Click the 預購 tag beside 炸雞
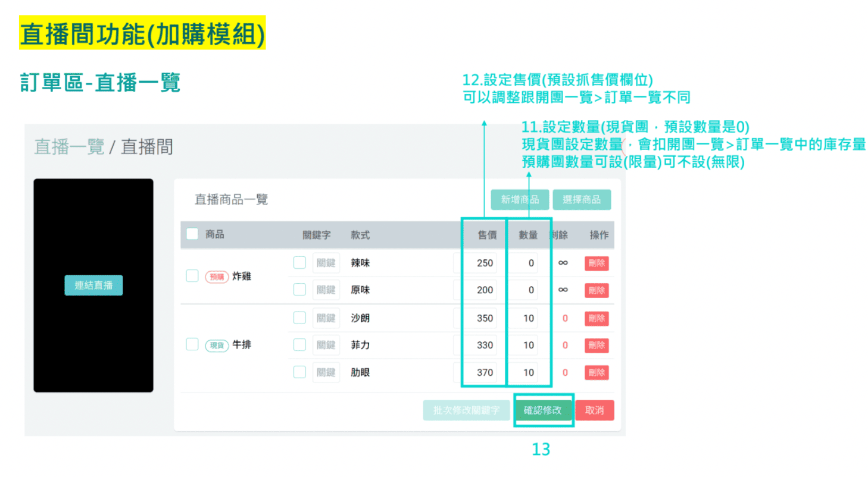 pos(217,277)
